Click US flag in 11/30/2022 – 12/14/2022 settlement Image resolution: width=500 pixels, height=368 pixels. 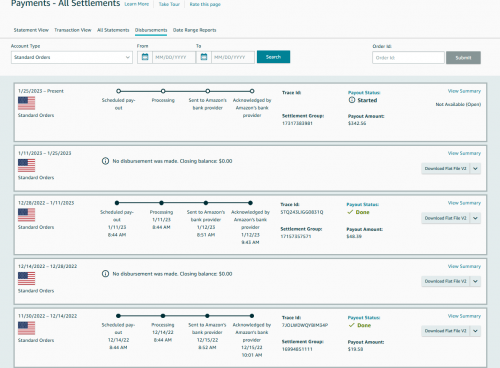26,328
